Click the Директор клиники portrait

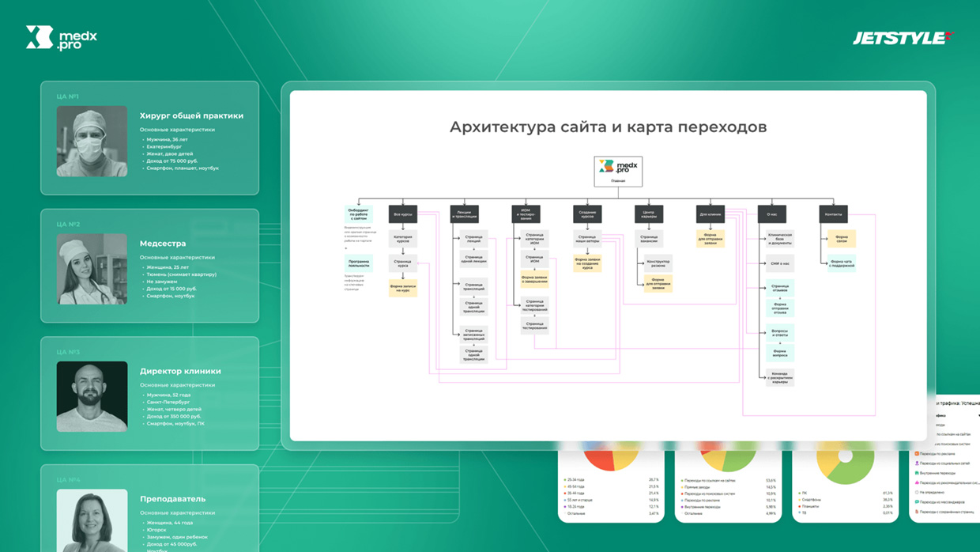tap(92, 396)
